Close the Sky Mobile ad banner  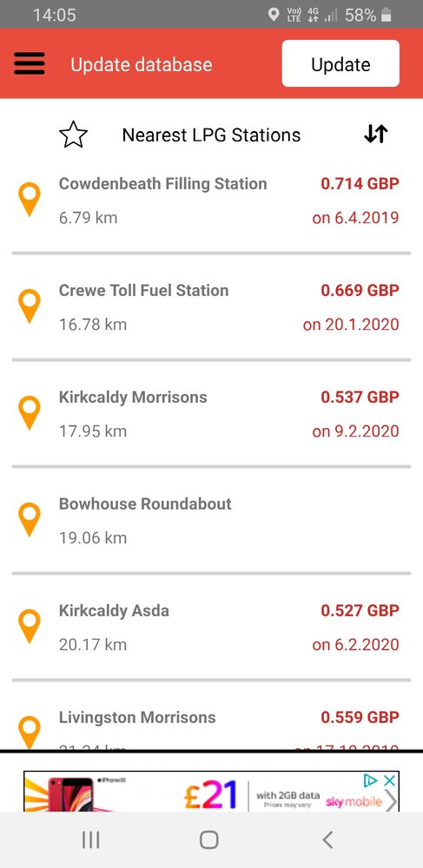(x=390, y=780)
